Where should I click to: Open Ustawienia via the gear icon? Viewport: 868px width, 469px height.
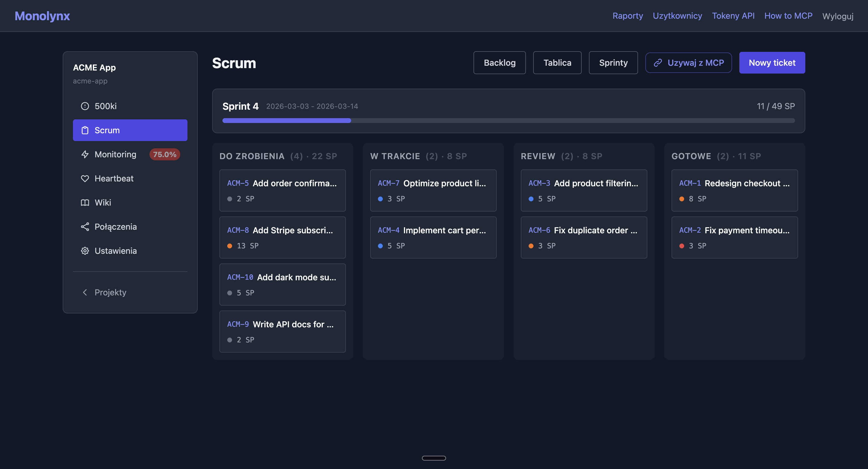click(85, 251)
